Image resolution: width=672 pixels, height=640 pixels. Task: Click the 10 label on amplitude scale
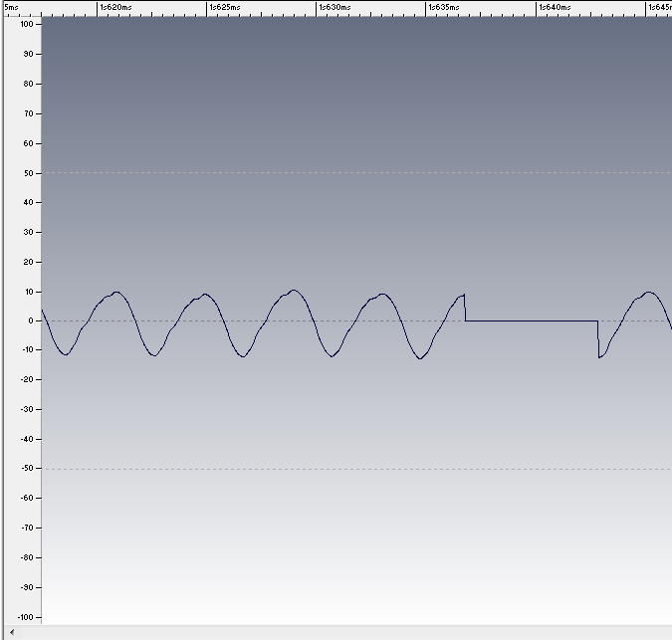pyautogui.click(x=29, y=292)
